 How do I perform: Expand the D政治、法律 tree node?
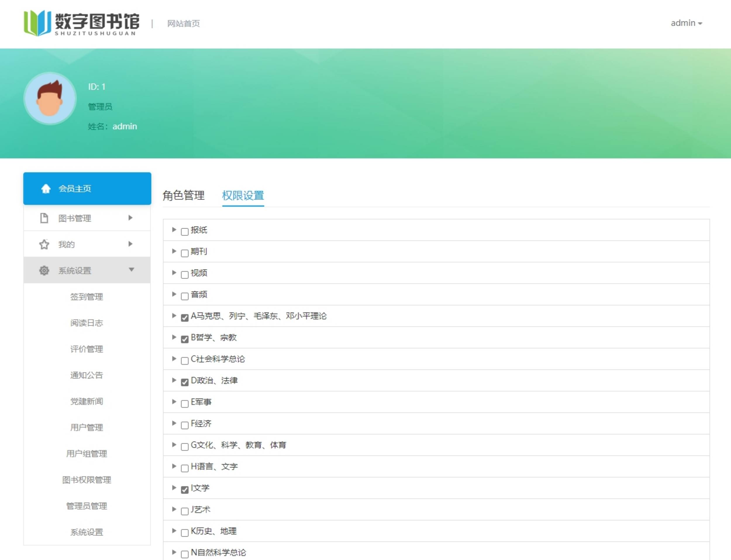point(174,380)
